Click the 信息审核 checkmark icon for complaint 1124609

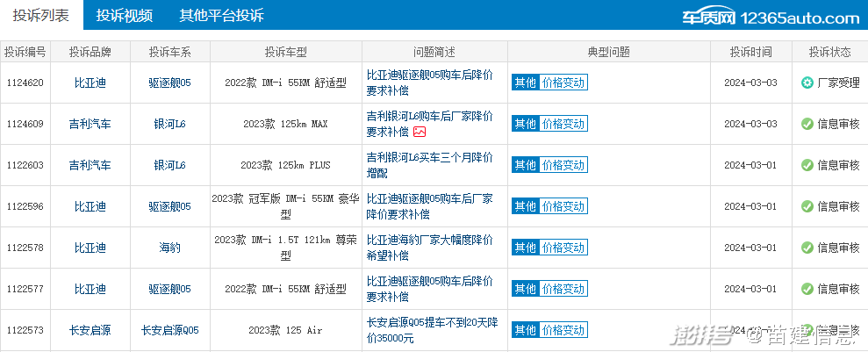pos(807,124)
